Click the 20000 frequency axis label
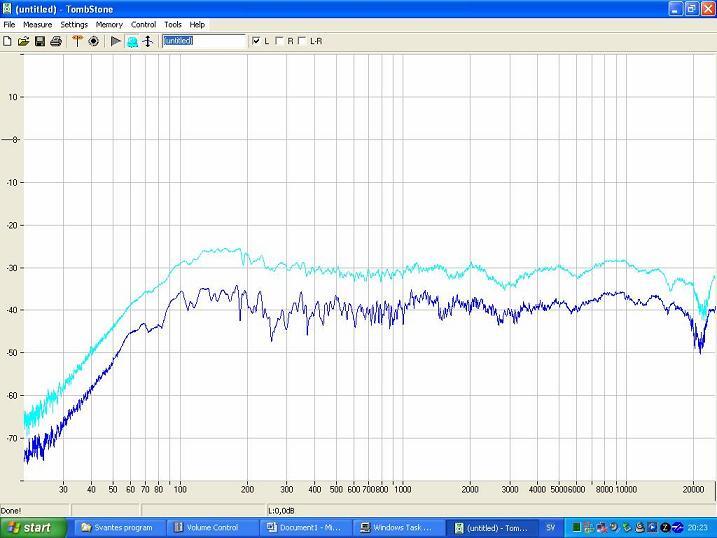 tap(693, 490)
